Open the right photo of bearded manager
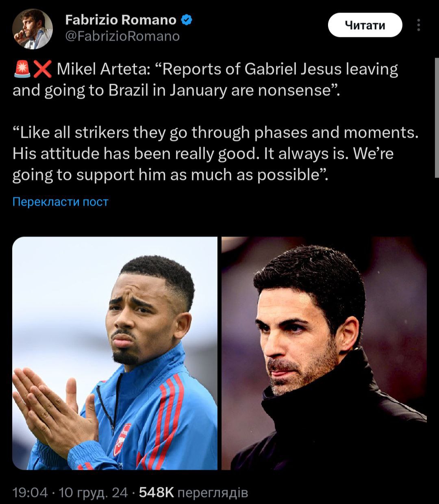The image size is (439, 504). pyautogui.click(x=324, y=353)
